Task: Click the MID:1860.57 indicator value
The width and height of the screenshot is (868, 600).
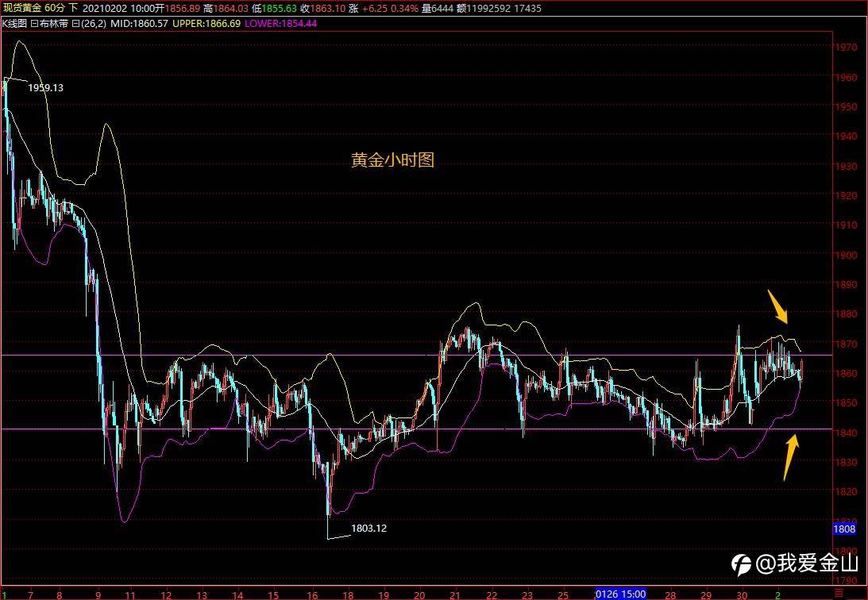Action: pyautogui.click(x=139, y=24)
